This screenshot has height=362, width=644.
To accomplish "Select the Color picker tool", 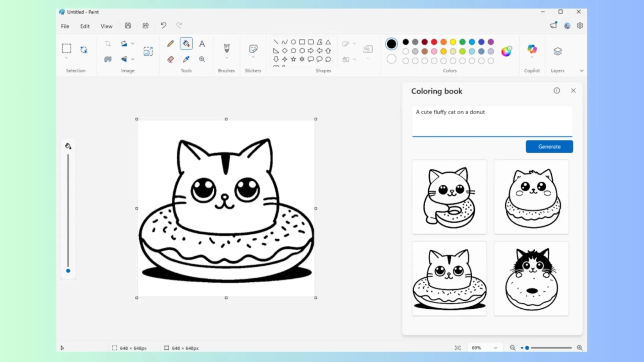I will (x=186, y=59).
